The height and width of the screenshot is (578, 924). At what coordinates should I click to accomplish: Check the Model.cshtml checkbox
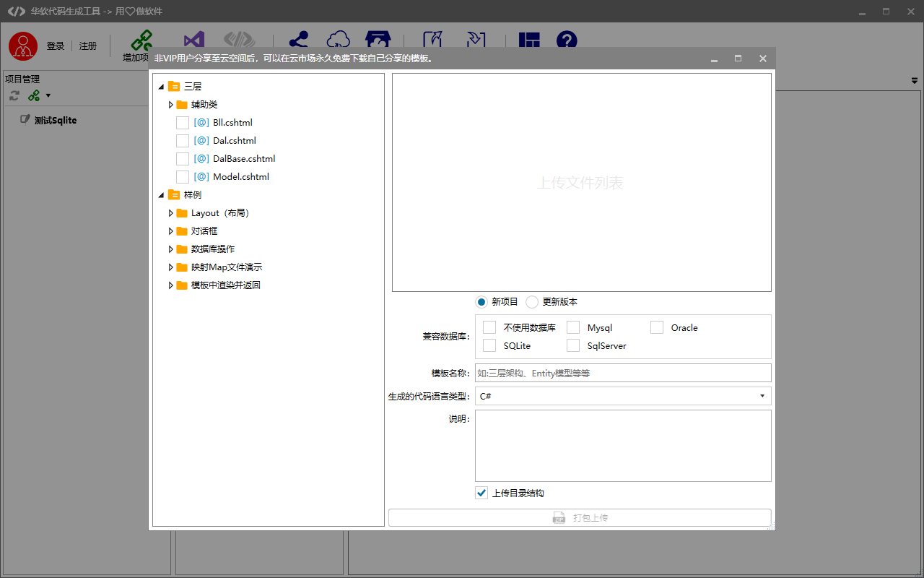pyautogui.click(x=183, y=177)
